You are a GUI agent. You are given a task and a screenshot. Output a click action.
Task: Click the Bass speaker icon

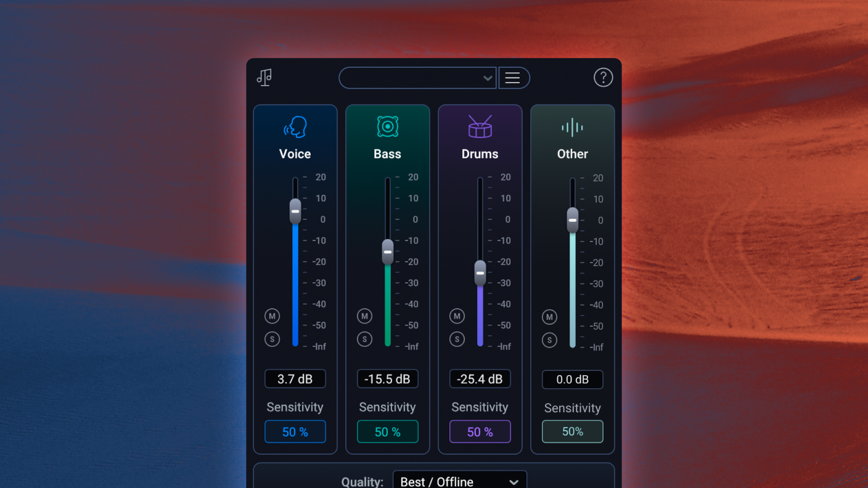pyautogui.click(x=388, y=127)
